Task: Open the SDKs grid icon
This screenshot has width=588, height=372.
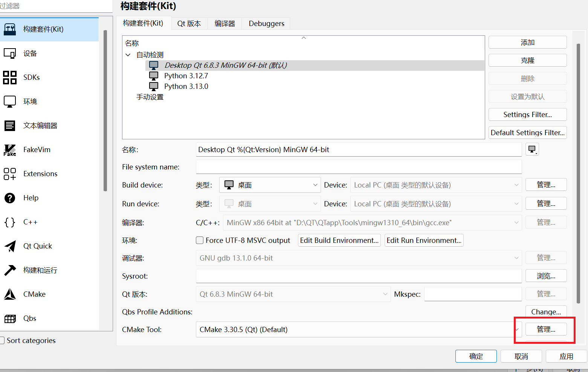Action: [x=10, y=78]
